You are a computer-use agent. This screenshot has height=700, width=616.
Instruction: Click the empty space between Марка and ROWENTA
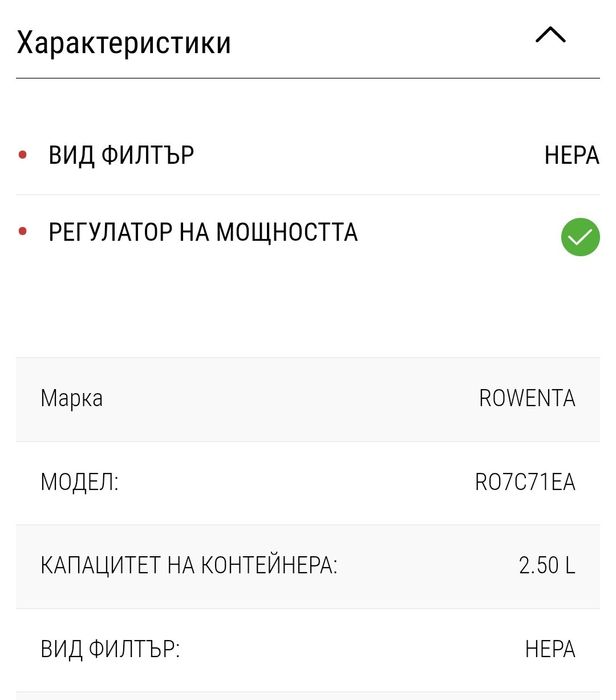[290, 398]
